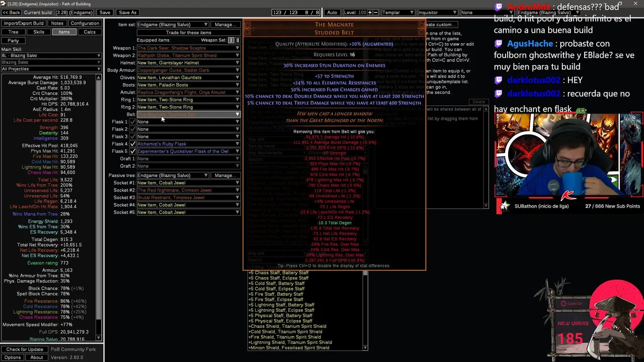Image resolution: width=644 pixels, height=362 pixels.
Task: Open the Belt item dropdown
Action: [x=189, y=115]
